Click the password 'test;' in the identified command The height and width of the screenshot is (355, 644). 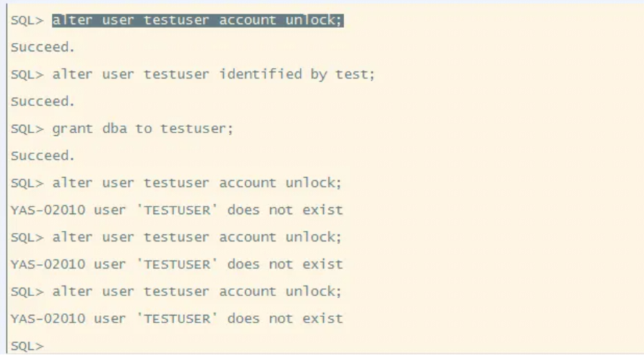point(355,74)
